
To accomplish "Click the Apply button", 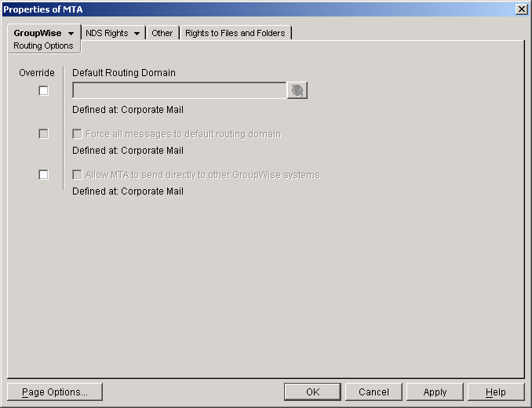I will (x=435, y=392).
